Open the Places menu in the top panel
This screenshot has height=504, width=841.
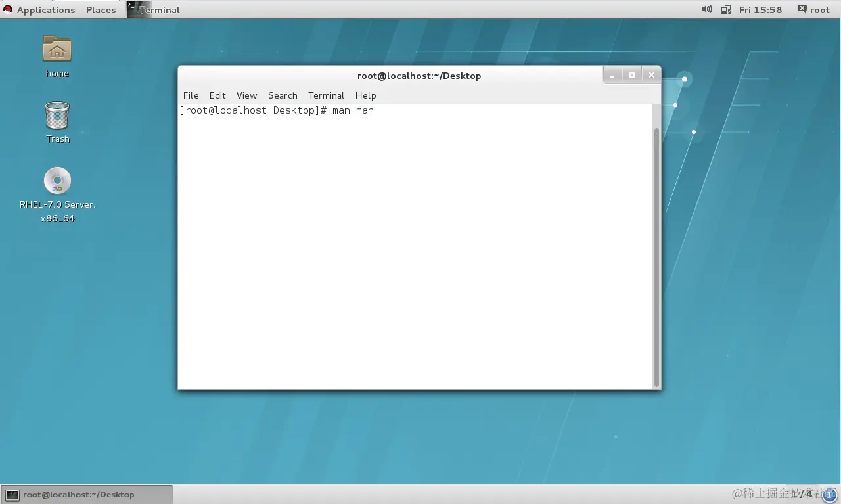tap(101, 9)
